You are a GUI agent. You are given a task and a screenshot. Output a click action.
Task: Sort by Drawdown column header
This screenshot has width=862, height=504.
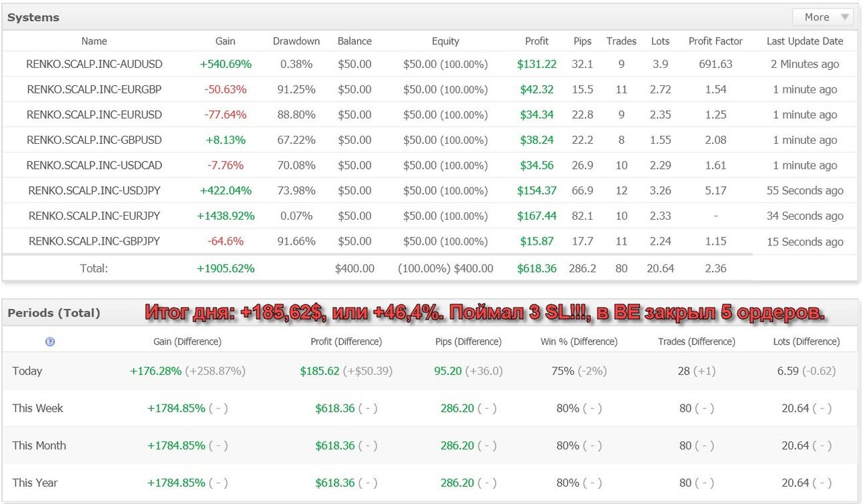(x=297, y=41)
